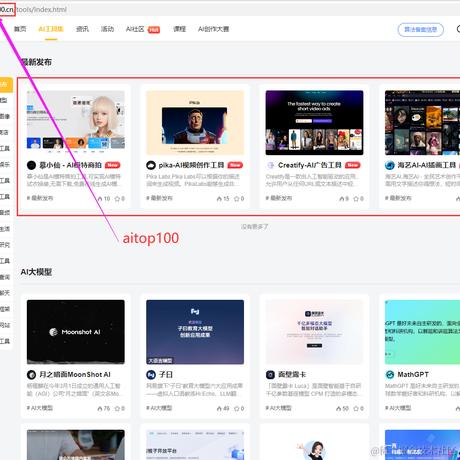Image resolution: width=460 pixels, height=460 pixels.
Task: Open the 资讯 nav tab
Action: pos(82,29)
